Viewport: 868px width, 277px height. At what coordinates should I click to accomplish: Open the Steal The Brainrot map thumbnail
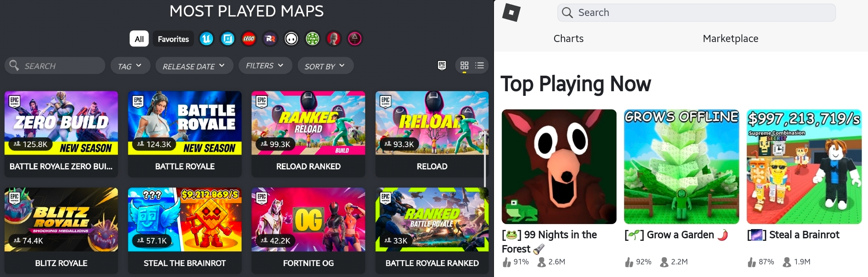pos(185,219)
